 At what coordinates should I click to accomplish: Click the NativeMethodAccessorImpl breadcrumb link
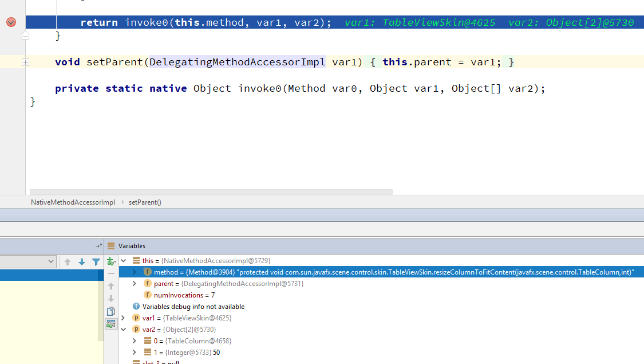tap(73, 202)
